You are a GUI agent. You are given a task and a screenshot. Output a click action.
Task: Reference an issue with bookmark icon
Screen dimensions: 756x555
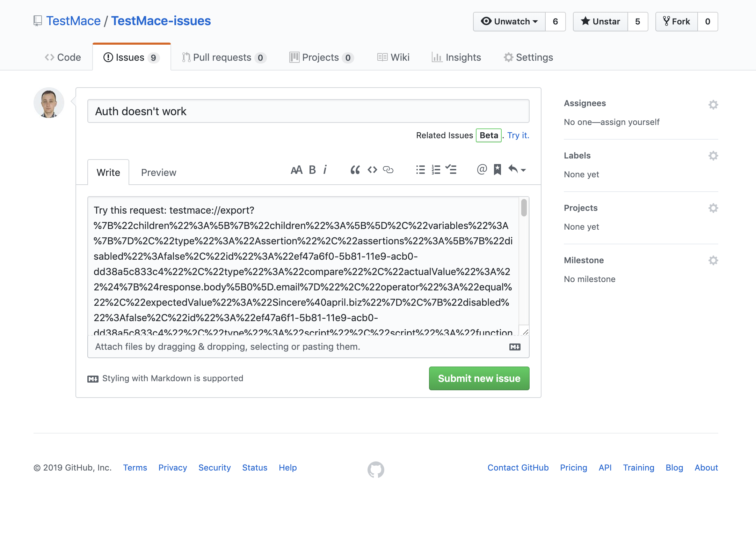coord(497,170)
